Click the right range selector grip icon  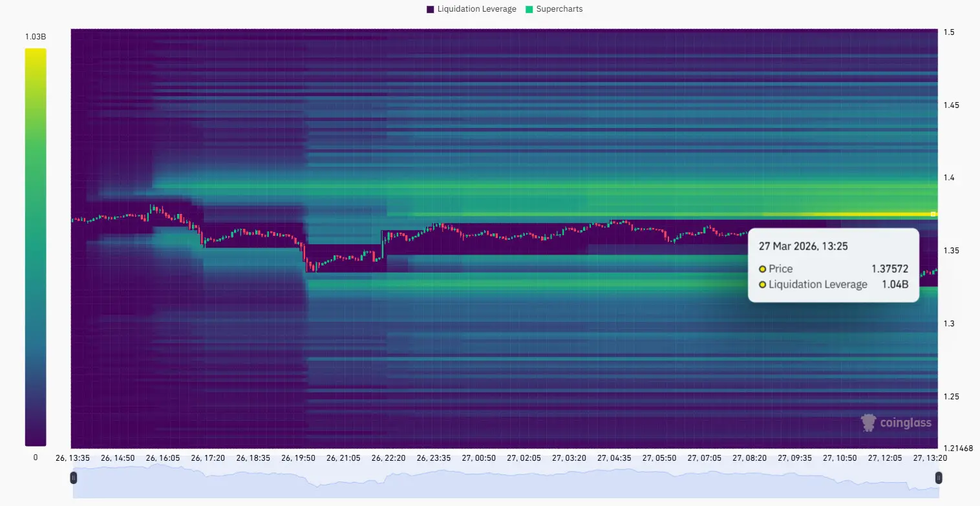[x=939, y=477]
